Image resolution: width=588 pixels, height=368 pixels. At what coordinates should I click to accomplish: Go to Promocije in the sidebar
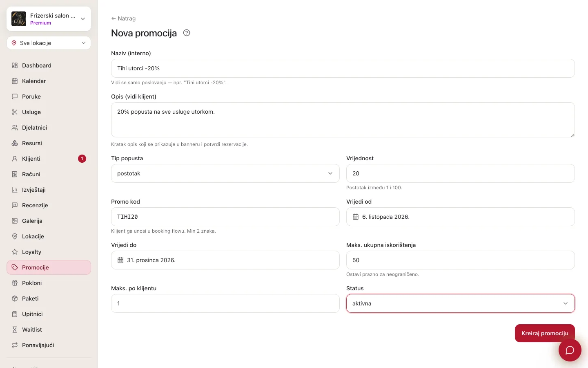49,267
